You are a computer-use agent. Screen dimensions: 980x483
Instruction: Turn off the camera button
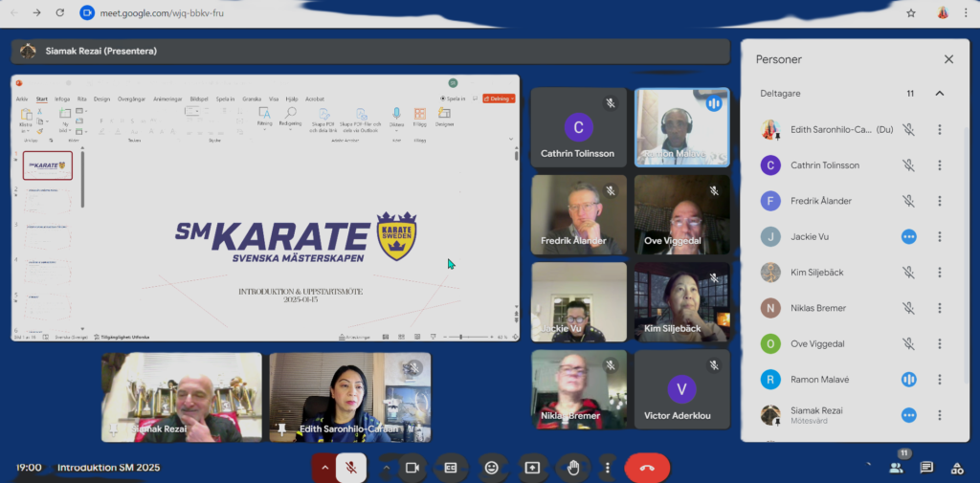coord(412,468)
